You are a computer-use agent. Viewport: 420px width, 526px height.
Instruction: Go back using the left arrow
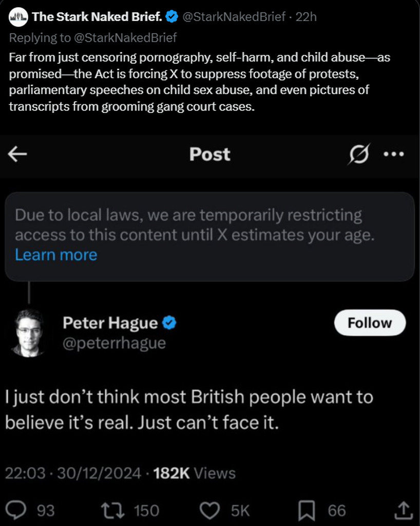[17, 154]
